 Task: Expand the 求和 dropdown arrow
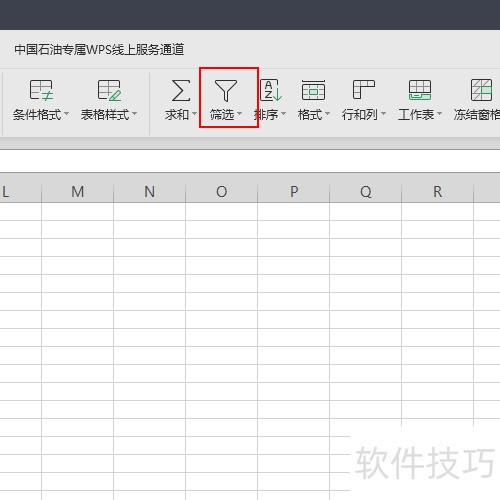(x=194, y=114)
